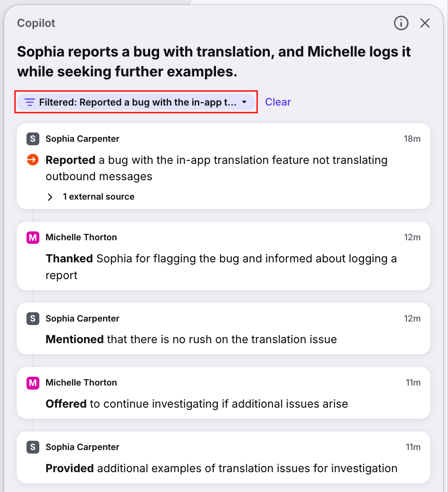Click the dropdown arrow on the filter pill

pyautogui.click(x=244, y=102)
